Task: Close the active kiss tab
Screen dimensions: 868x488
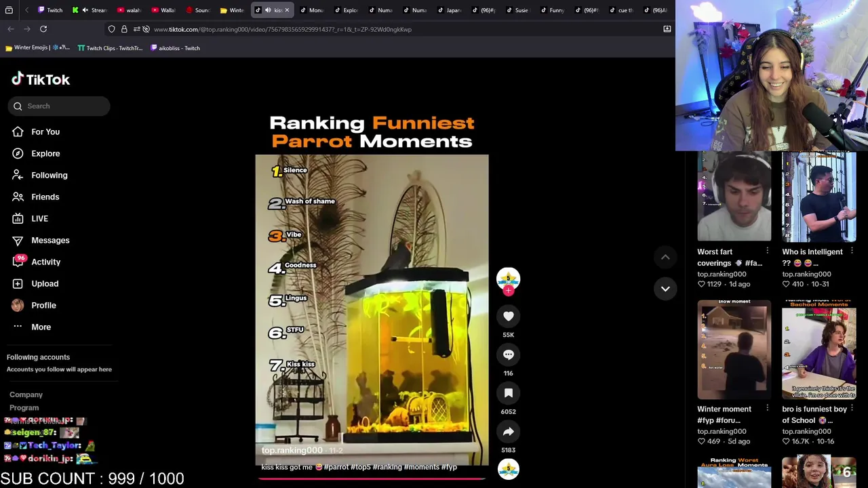Action: [287, 10]
